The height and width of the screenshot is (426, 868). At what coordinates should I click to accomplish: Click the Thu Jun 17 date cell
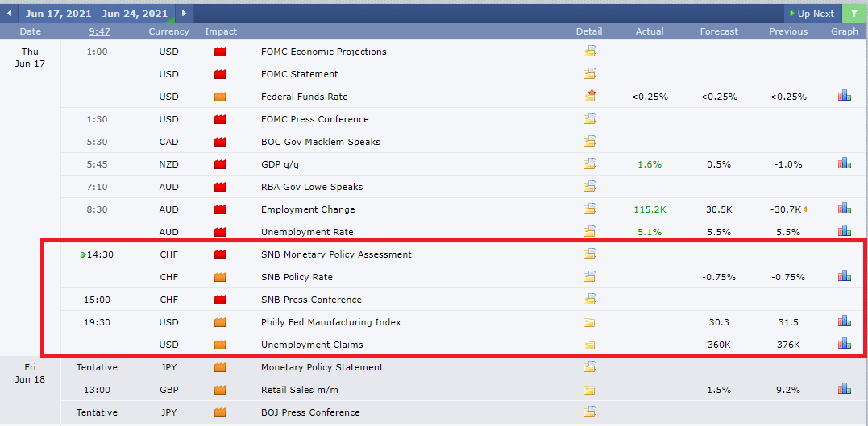(31, 57)
